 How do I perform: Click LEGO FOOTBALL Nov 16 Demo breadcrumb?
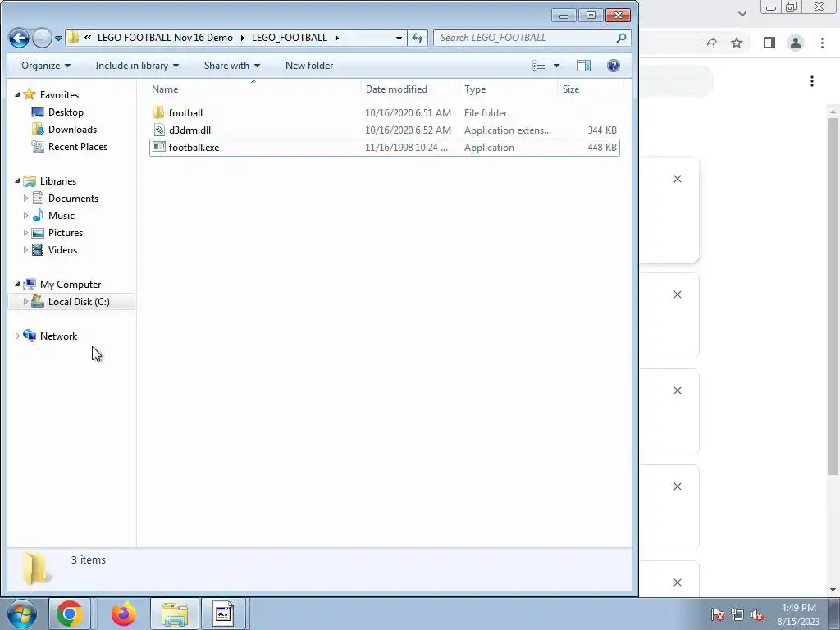[165, 38]
